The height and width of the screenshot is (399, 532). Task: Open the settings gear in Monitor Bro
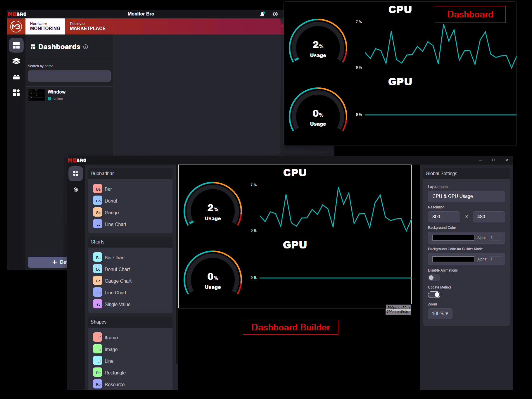[275, 14]
